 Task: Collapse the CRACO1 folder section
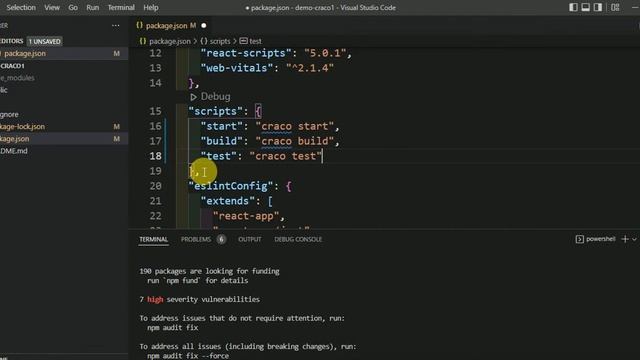pyautogui.click(x=12, y=66)
